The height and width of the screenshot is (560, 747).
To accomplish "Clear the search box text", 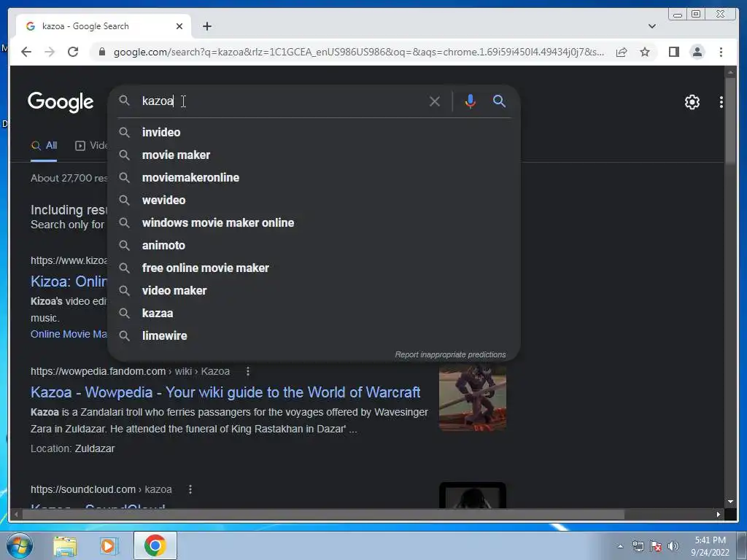I will (434, 101).
